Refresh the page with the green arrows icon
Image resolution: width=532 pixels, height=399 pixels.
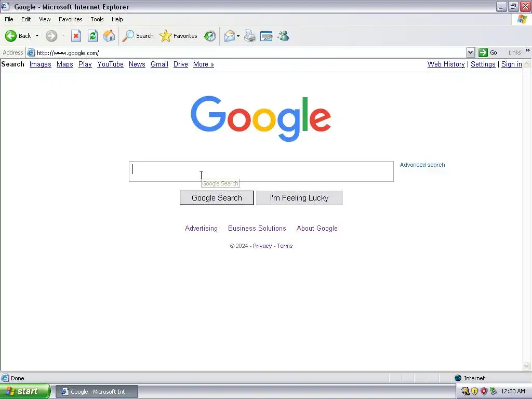(92, 36)
